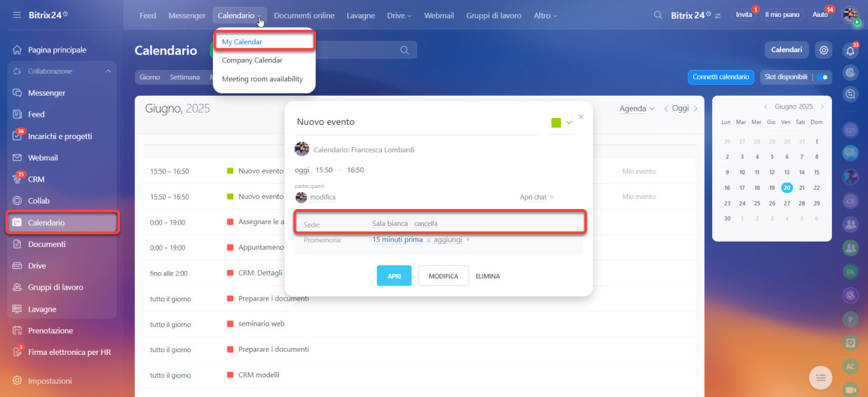Go to next period arrow beside Oggi
868x397 pixels.
[x=695, y=109]
